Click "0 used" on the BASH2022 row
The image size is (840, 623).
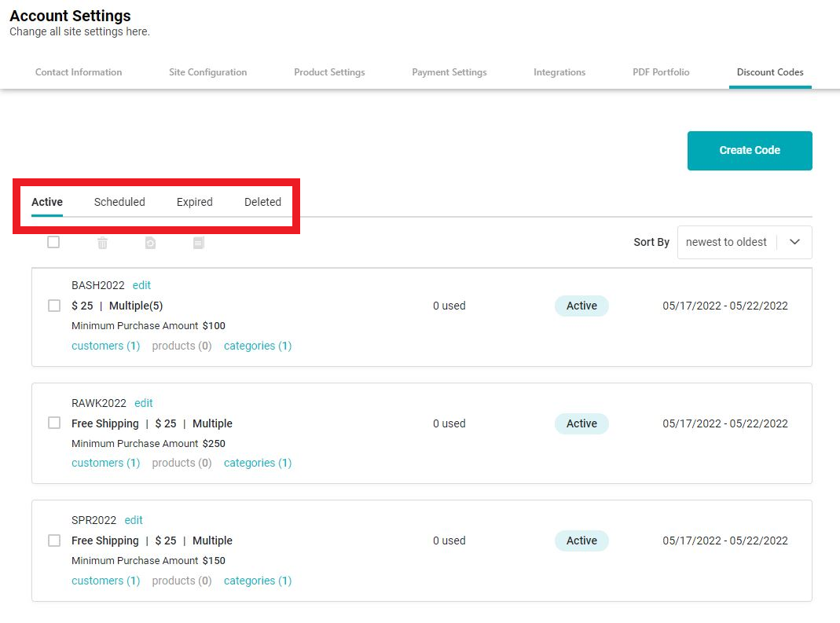(x=449, y=306)
